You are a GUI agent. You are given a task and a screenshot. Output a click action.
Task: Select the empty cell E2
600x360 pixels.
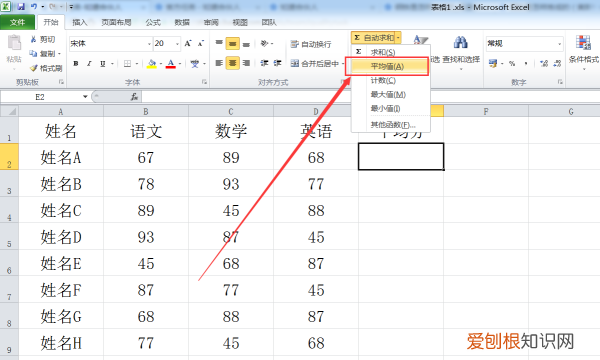(401, 156)
